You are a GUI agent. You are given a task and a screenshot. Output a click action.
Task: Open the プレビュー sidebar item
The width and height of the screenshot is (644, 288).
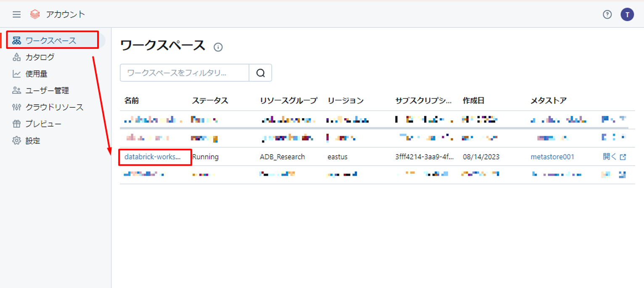click(43, 124)
